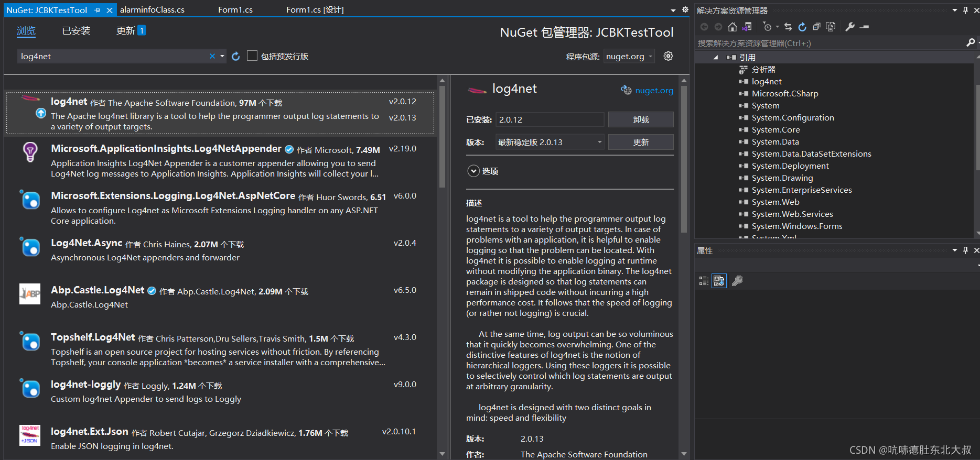Clear the log4net search text
The width and height of the screenshot is (980, 460).
point(212,56)
